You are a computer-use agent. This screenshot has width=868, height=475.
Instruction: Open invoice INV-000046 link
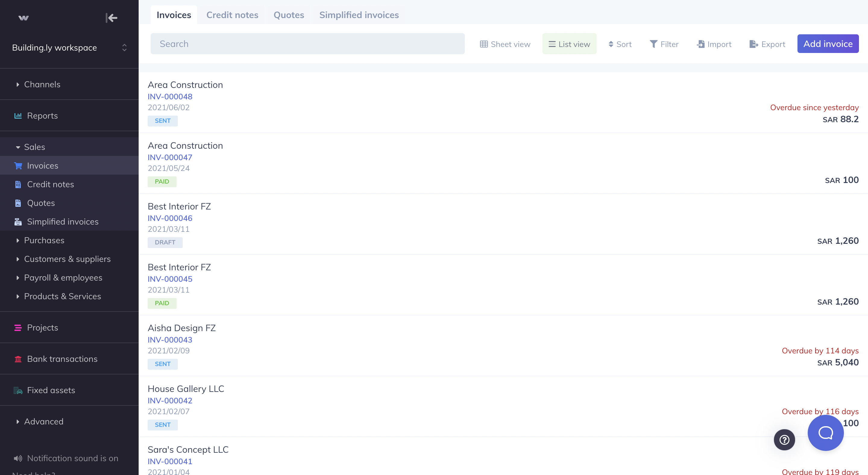click(170, 218)
